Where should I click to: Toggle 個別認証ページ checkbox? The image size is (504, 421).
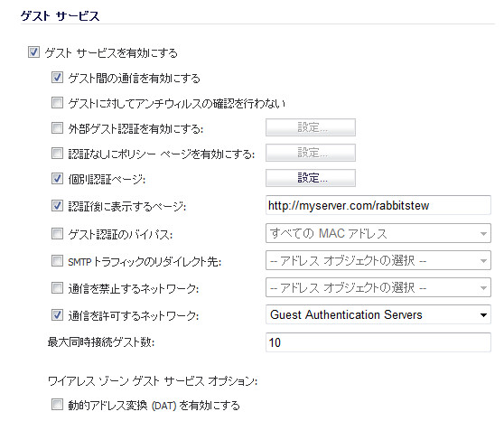[57, 179]
